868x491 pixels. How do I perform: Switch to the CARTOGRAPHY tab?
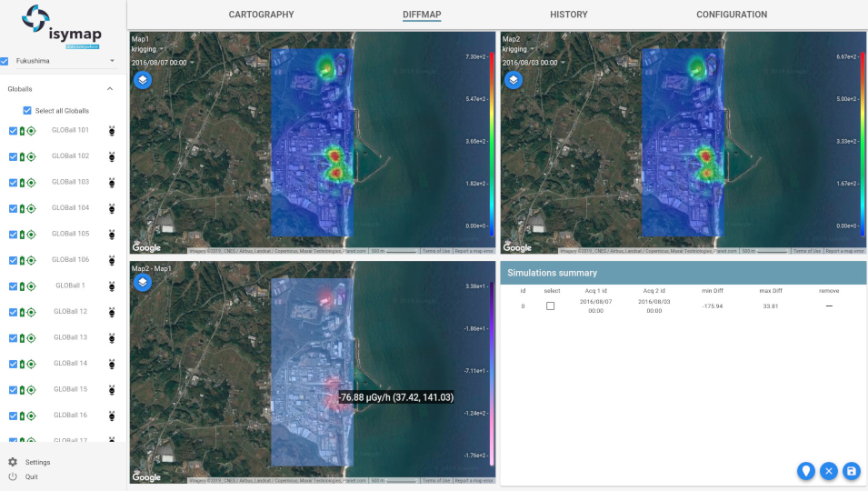click(x=261, y=15)
